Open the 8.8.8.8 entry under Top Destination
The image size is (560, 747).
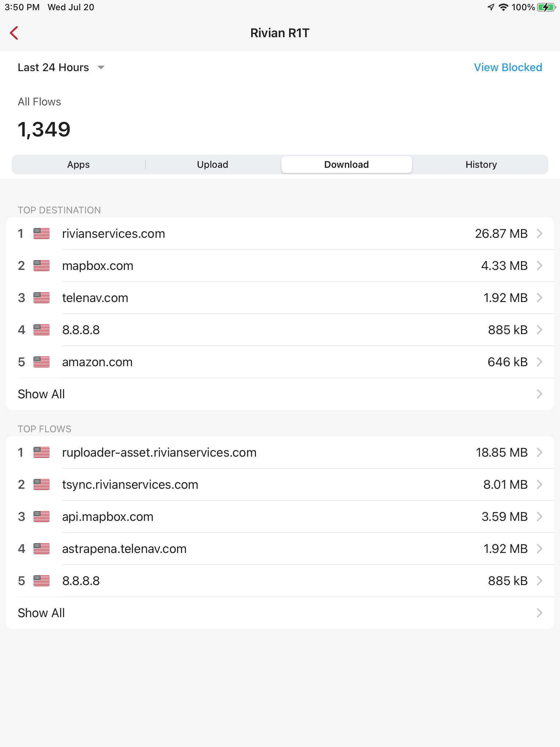[x=280, y=330]
